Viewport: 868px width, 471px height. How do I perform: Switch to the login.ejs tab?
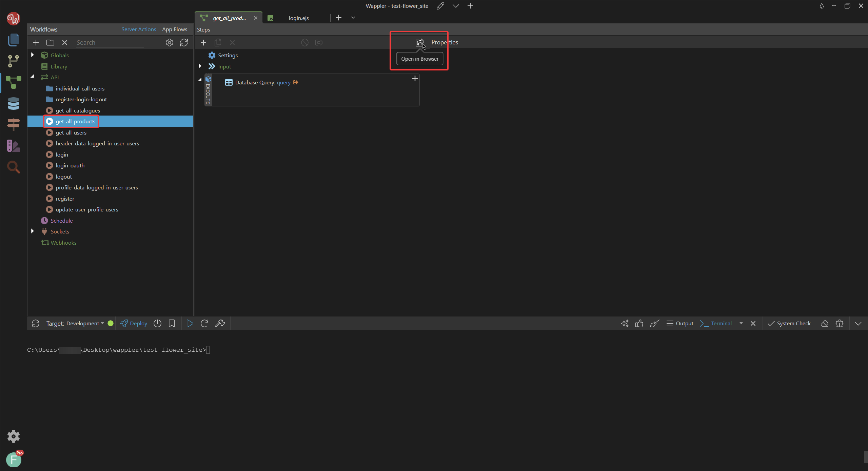coord(298,18)
